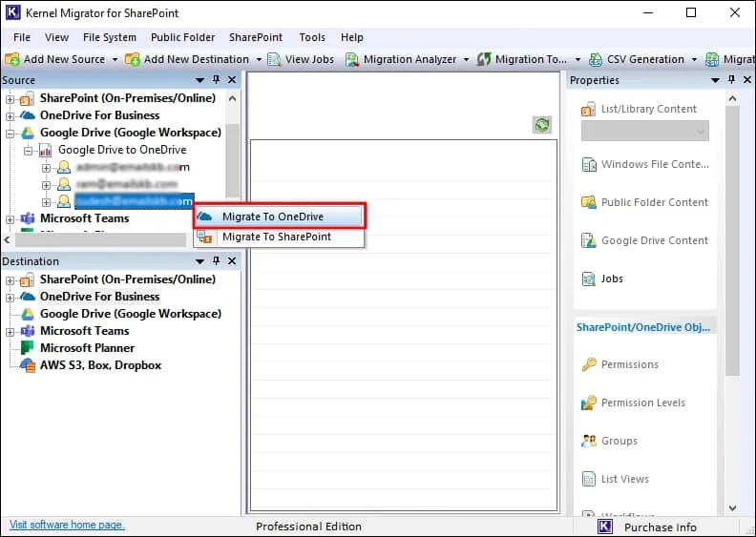Click the Add New Destination toolbar icon

(132, 59)
